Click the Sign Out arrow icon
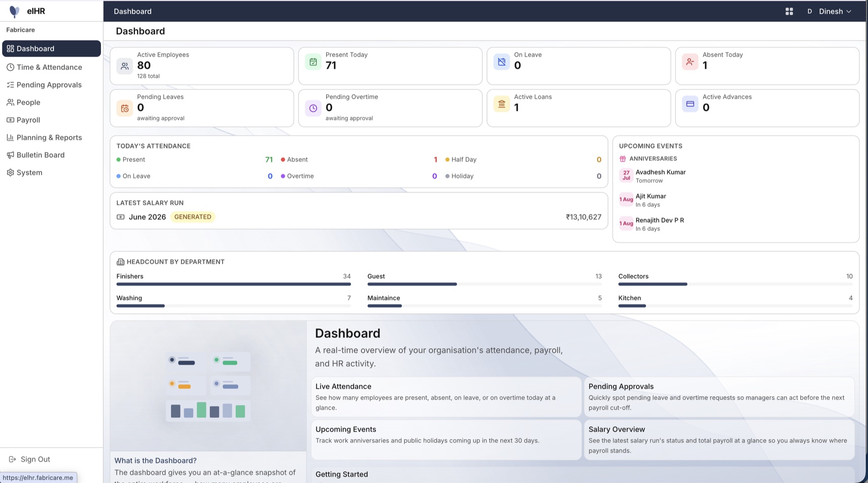 click(12, 459)
